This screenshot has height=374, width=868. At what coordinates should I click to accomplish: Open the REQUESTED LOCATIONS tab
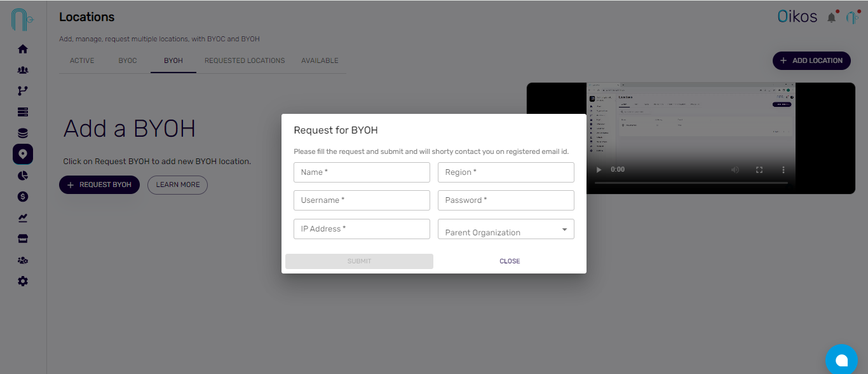pos(245,60)
